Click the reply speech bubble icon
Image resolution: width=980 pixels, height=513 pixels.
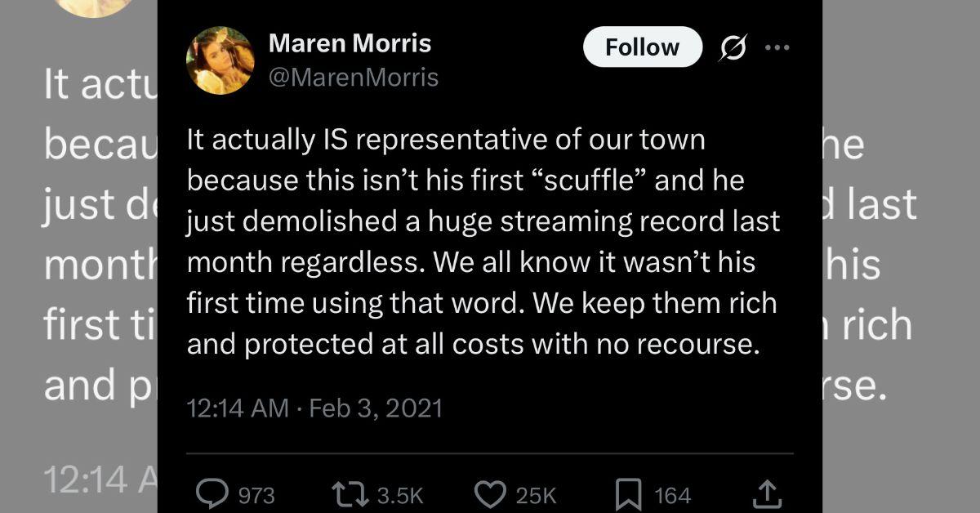pos(213,493)
